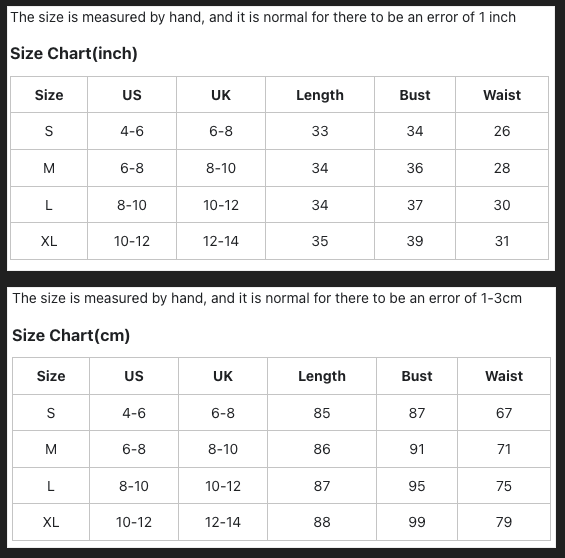
Task: Click the UK header in cm chart
Action: [223, 376]
